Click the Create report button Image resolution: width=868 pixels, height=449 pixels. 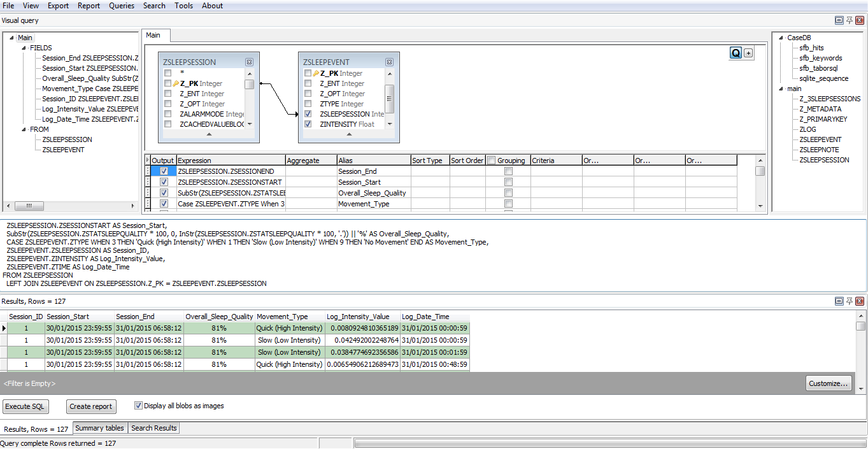tap(91, 406)
